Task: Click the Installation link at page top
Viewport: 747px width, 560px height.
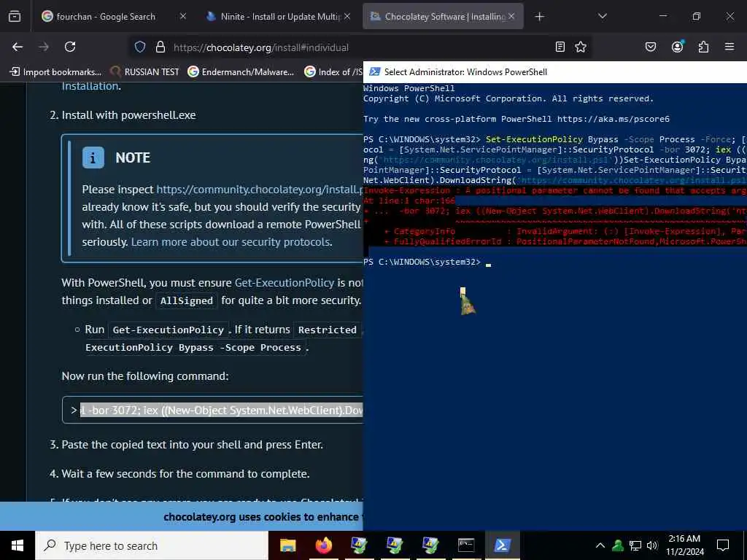Action: tap(90, 86)
